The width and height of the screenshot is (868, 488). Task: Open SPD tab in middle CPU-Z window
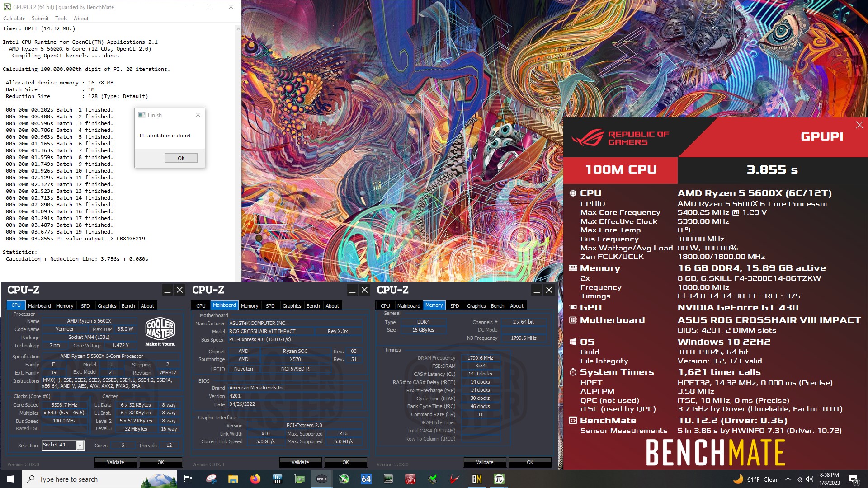[270, 306]
